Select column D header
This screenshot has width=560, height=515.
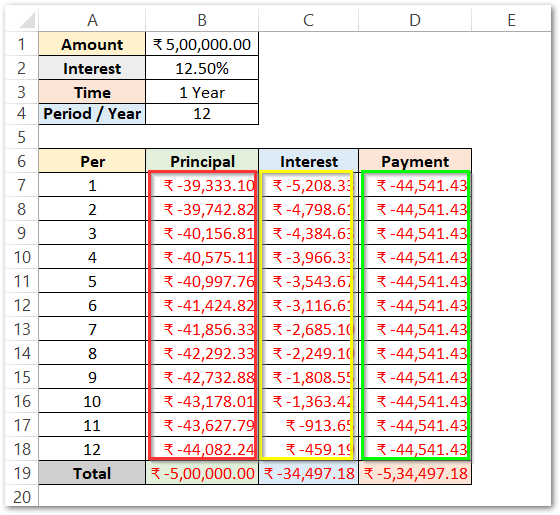pos(415,20)
